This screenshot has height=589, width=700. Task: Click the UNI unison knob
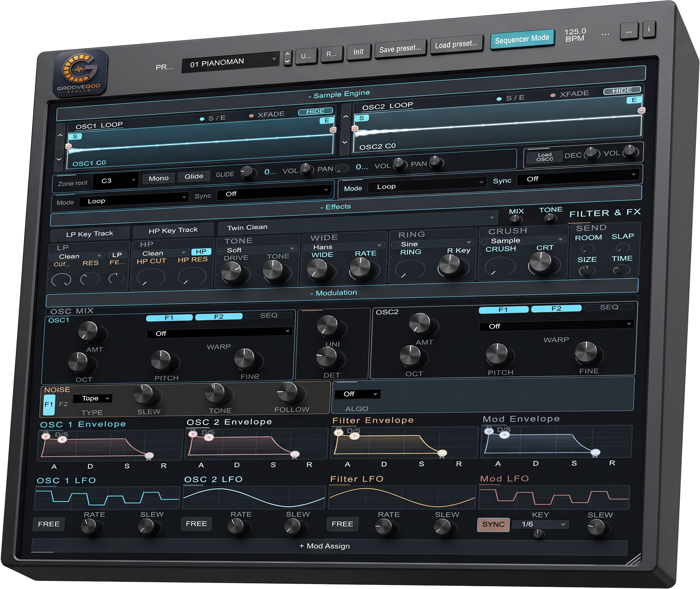(x=327, y=325)
